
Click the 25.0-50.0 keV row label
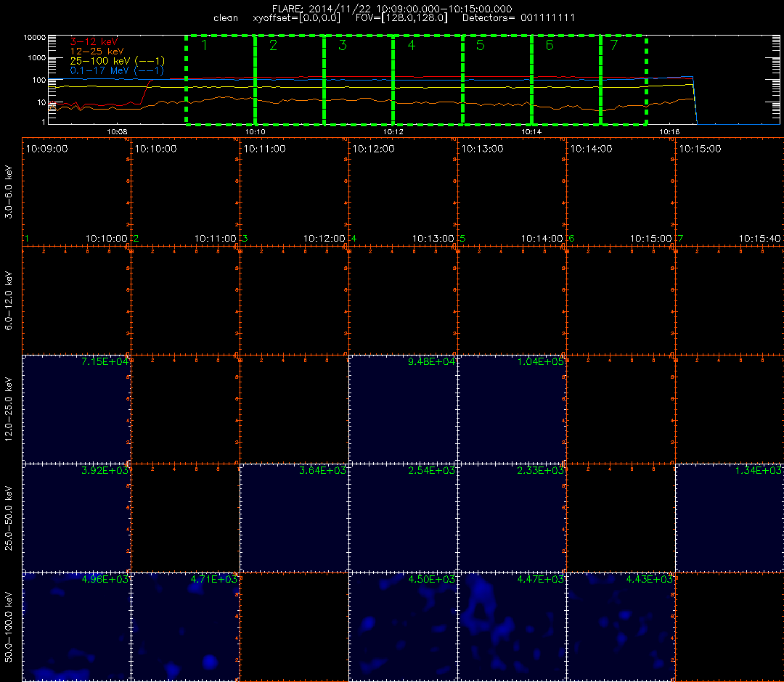click(9, 518)
